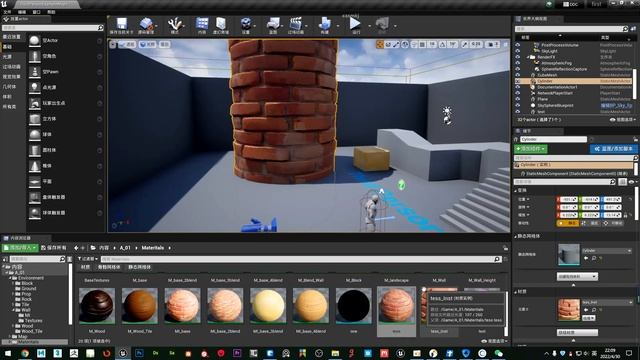640x360 pixels.
Task: Open the Cinematics clapperboard toolbar icon
Action: 296,25
